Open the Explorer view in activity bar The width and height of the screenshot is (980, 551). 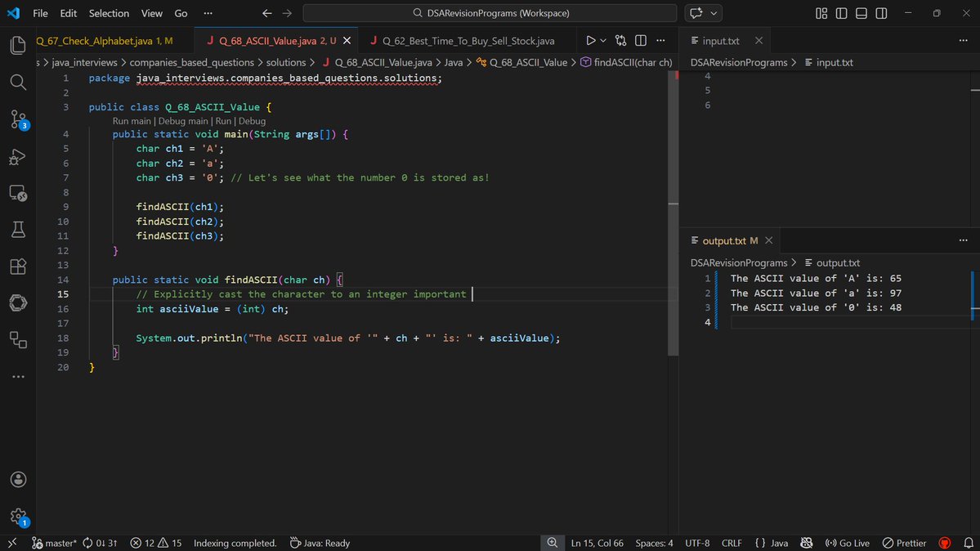[x=18, y=45]
